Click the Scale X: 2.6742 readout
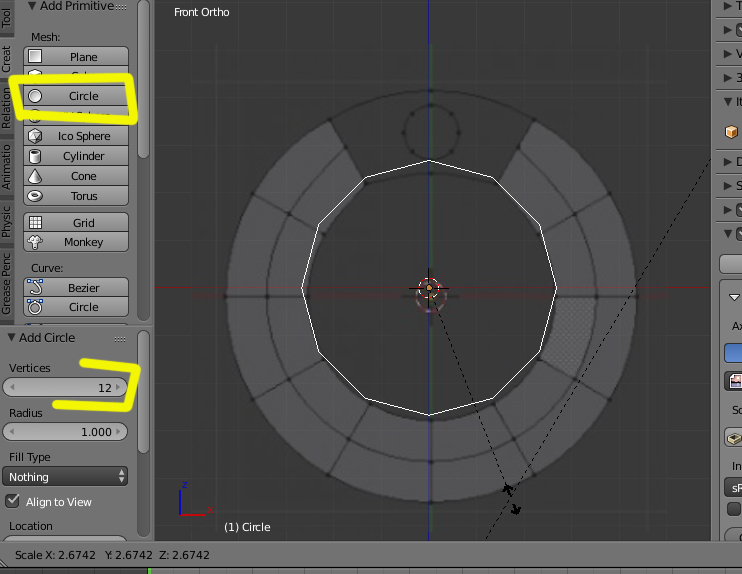Screen dimensions: 742x574 [x=55, y=555]
